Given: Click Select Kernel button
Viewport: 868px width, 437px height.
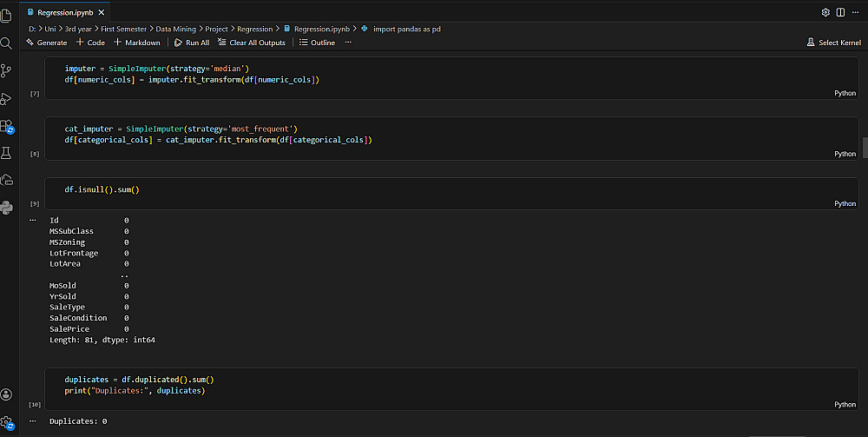Looking at the screenshot, I should (x=833, y=43).
